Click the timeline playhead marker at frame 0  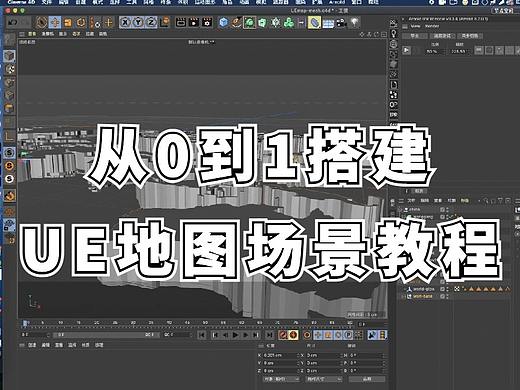coord(25,323)
